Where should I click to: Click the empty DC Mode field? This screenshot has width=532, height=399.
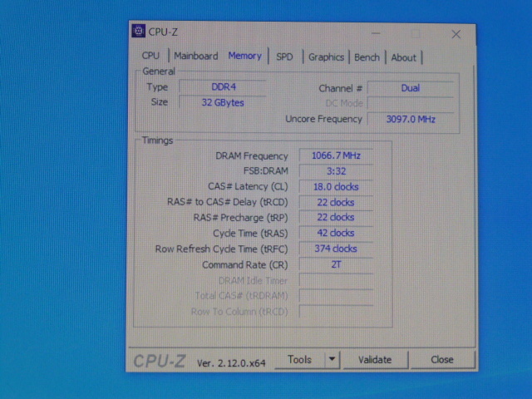pos(410,103)
